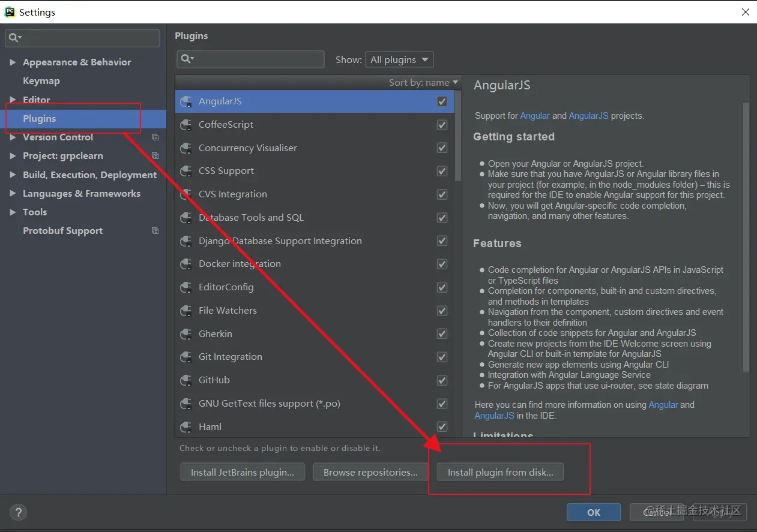Open the Angular link in description
Screen dimensions: 757x532
535,116
